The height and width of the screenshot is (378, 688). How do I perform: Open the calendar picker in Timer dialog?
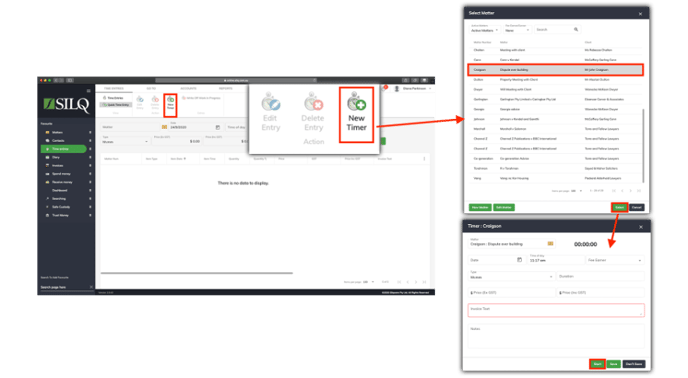[520, 260]
